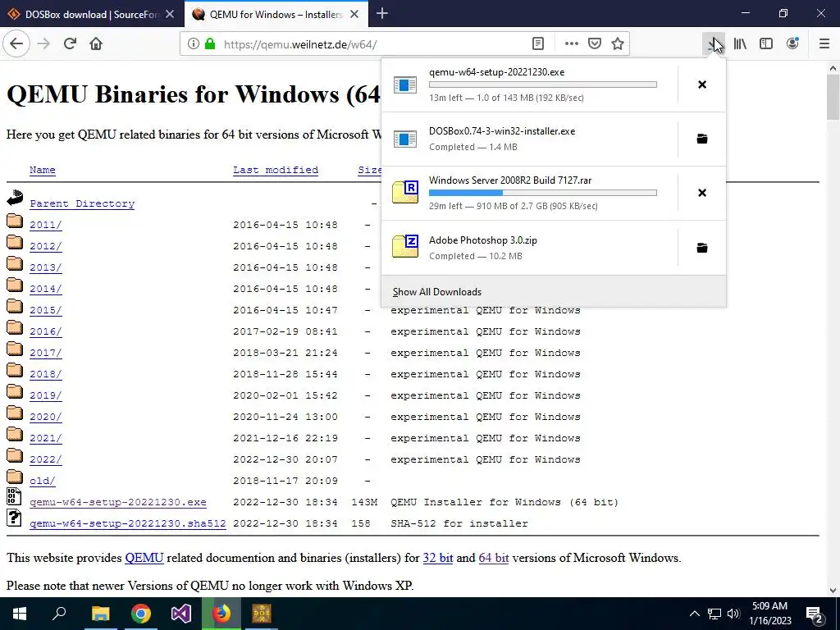Open page actions three-dot menu

point(572,44)
